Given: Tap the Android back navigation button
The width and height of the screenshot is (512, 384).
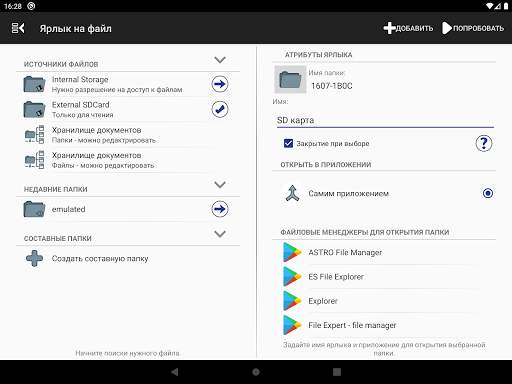Looking at the screenshot, I should (175, 372).
